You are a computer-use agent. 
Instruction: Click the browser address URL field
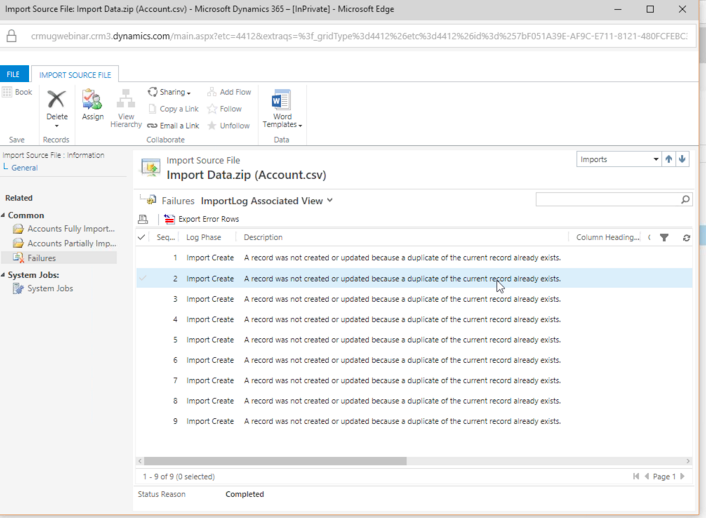tap(359, 36)
